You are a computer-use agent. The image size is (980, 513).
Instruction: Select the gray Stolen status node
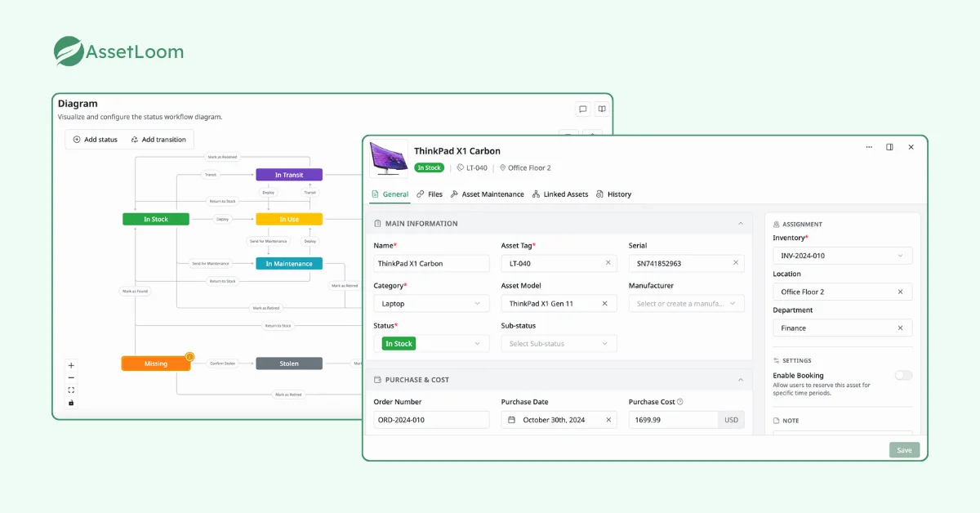point(289,364)
